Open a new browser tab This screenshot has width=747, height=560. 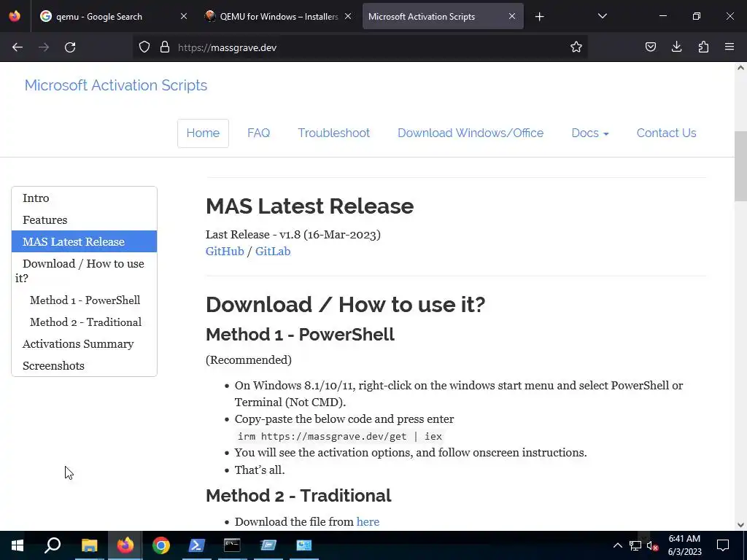pyautogui.click(x=539, y=17)
